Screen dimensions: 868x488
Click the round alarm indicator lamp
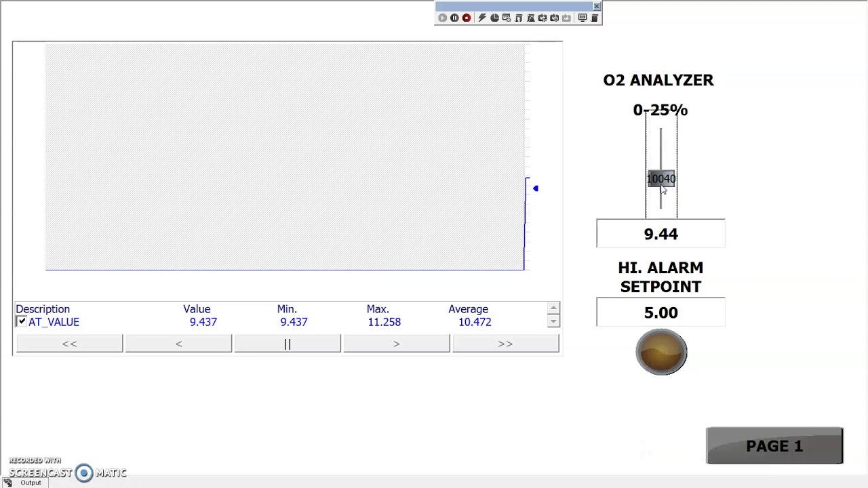tap(661, 352)
